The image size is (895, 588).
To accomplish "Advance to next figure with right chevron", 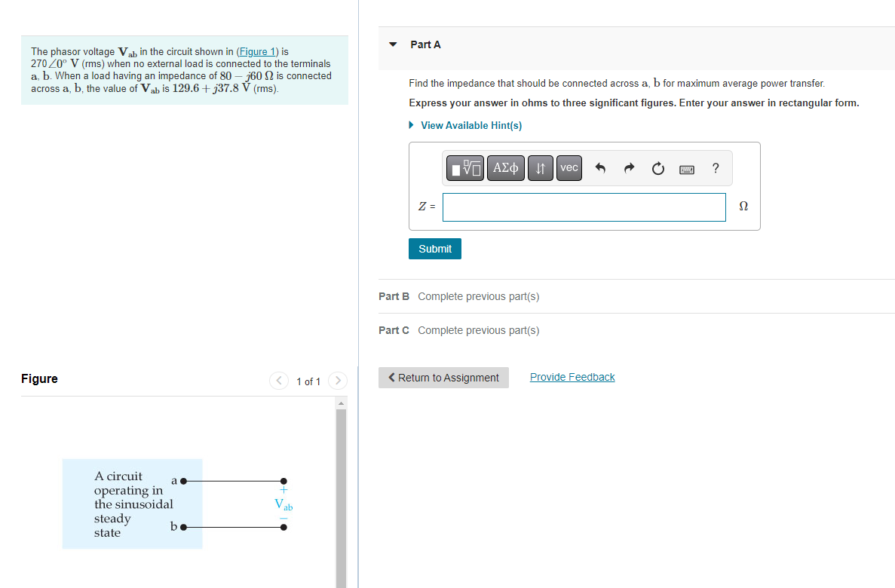I will coord(338,381).
